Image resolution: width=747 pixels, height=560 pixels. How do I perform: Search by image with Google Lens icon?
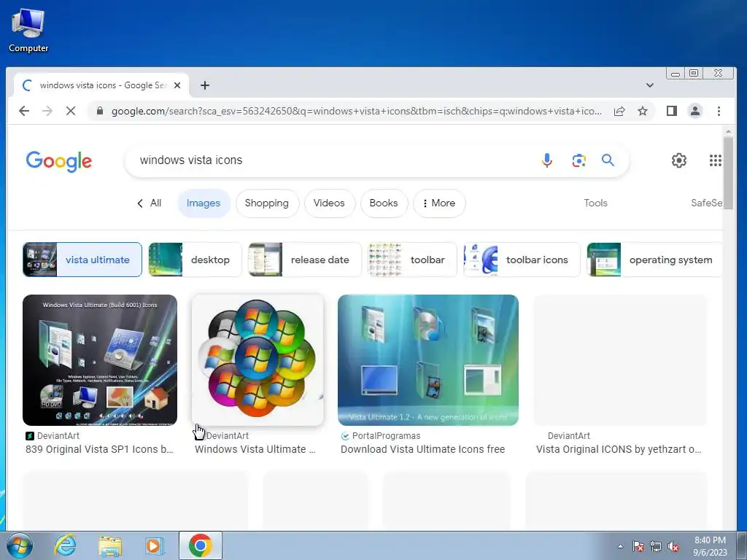[578, 160]
